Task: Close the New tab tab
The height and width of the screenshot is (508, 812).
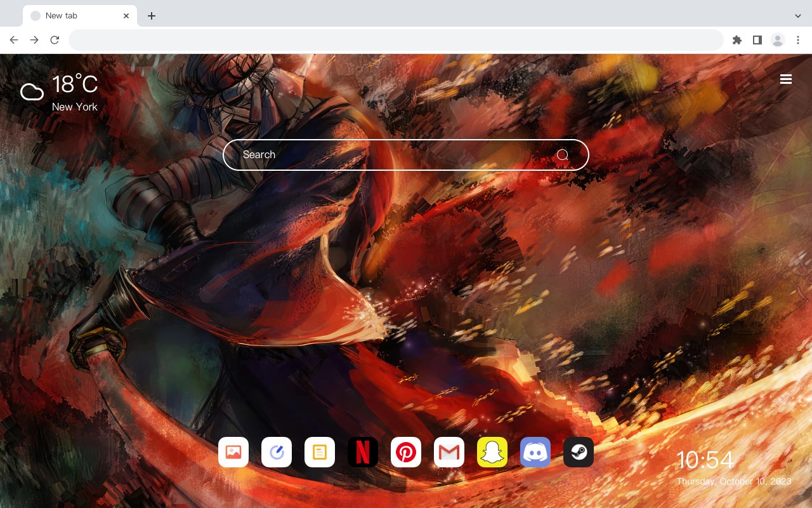Action: 126,16
